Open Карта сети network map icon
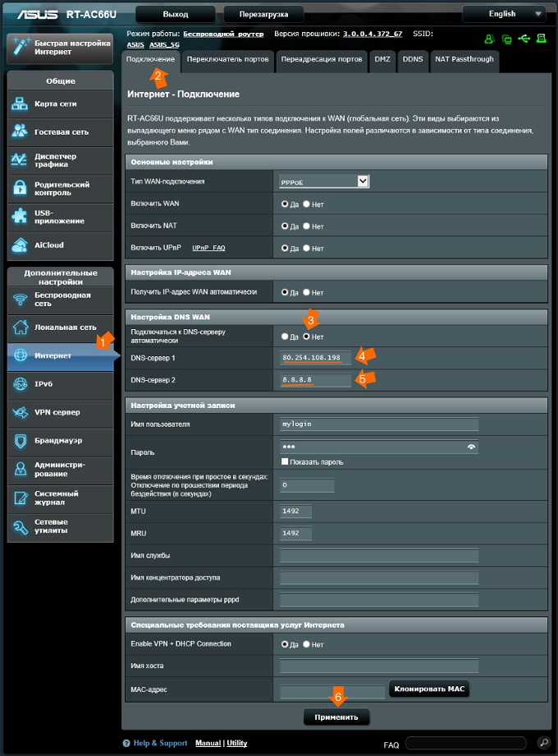 21,104
